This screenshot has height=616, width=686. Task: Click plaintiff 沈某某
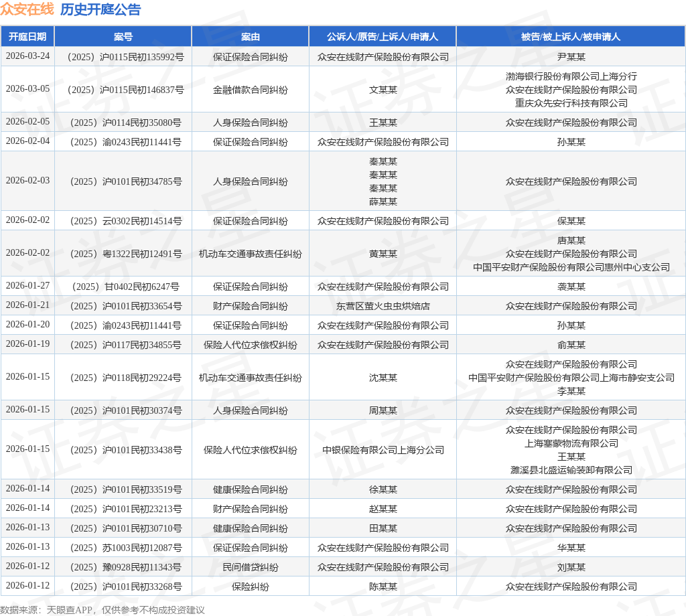[383, 378]
